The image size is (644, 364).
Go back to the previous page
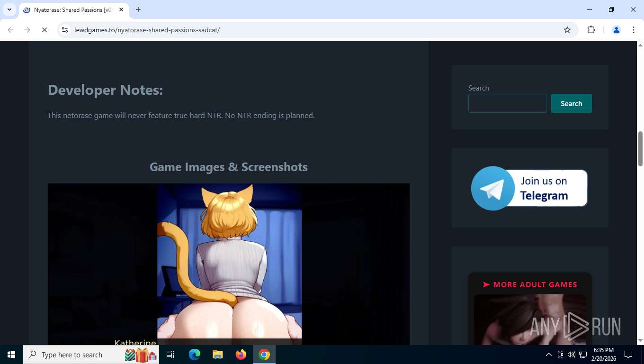pyautogui.click(x=10, y=30)
